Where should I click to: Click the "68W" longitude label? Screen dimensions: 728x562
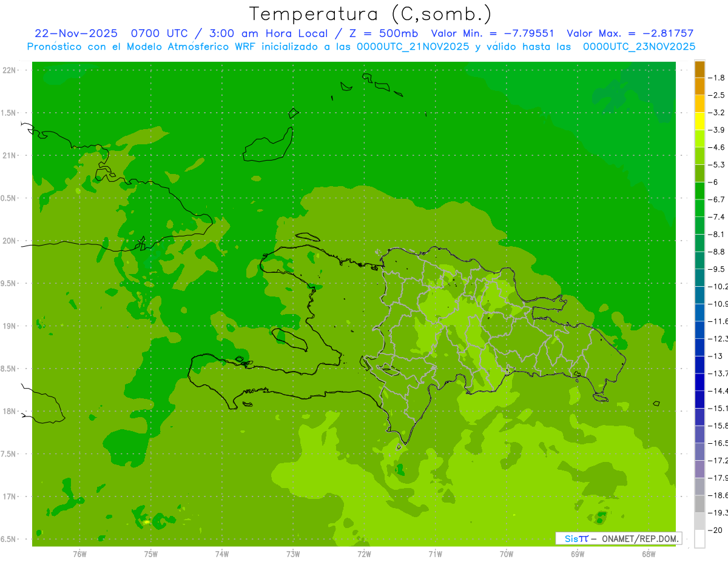[649, 554]
